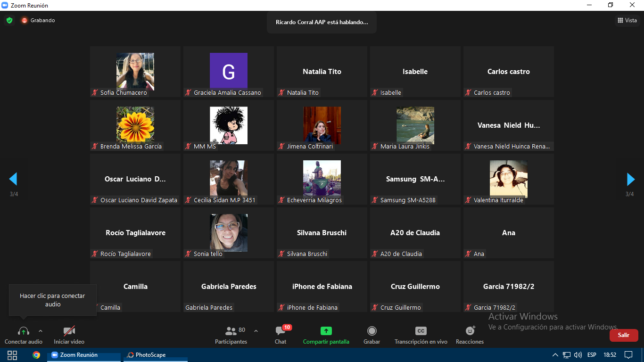Click Oscar Luciano David Zapata's muted mic icon
The image size is (644, 362).
pyautogui.click(x=95, y=200)
